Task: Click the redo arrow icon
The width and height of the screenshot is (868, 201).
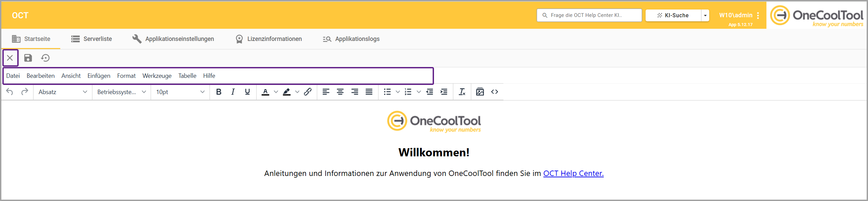Action: click(x=24, y=92)
